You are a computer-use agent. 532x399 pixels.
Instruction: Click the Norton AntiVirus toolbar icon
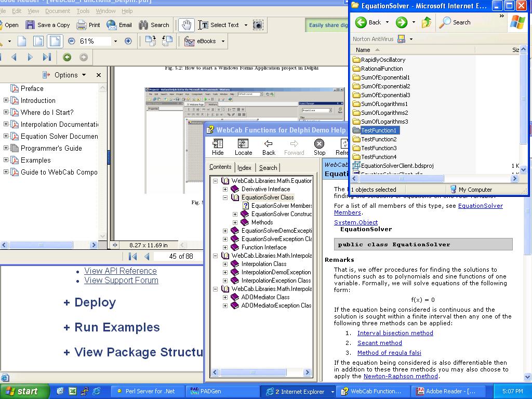402,39
